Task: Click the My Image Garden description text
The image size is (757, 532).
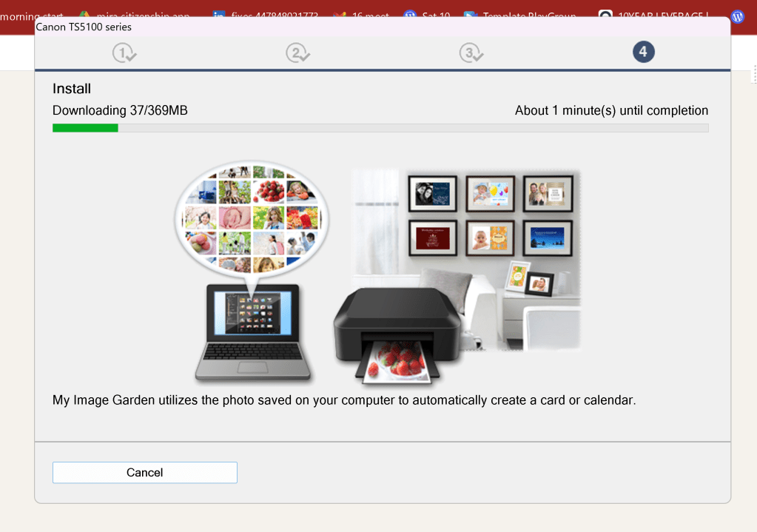Action: pos(344,400)
